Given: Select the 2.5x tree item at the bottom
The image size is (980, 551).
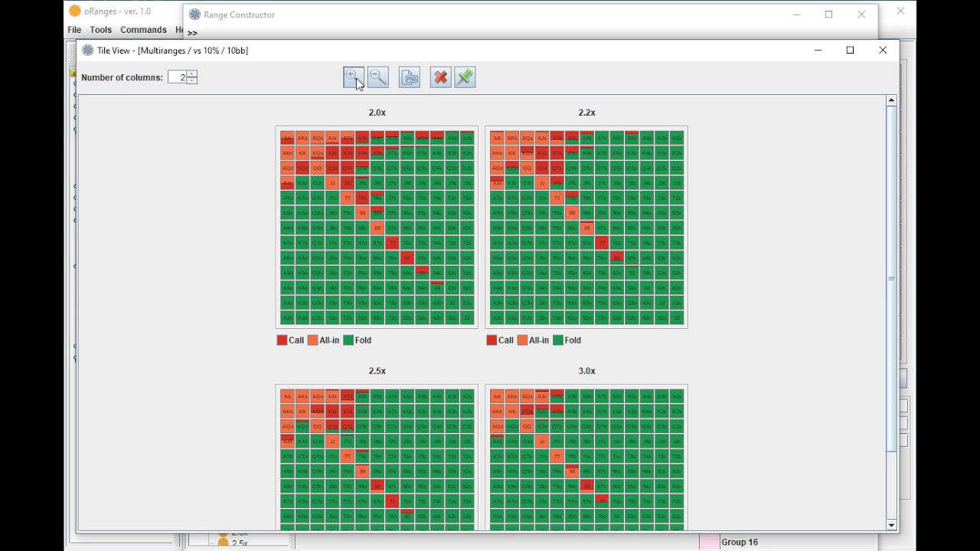Looking at the screenshot, I should [x=240, y=543].
